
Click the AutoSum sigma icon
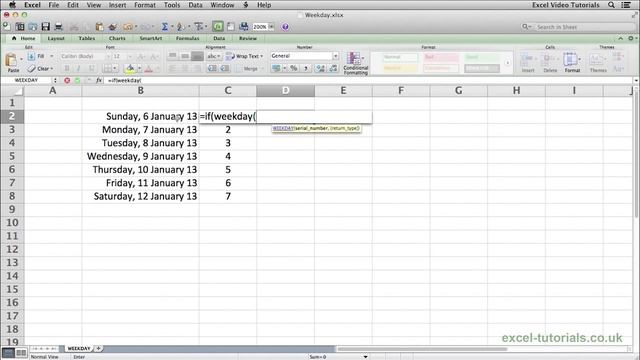pyautogui.click(x=165, y=27)
